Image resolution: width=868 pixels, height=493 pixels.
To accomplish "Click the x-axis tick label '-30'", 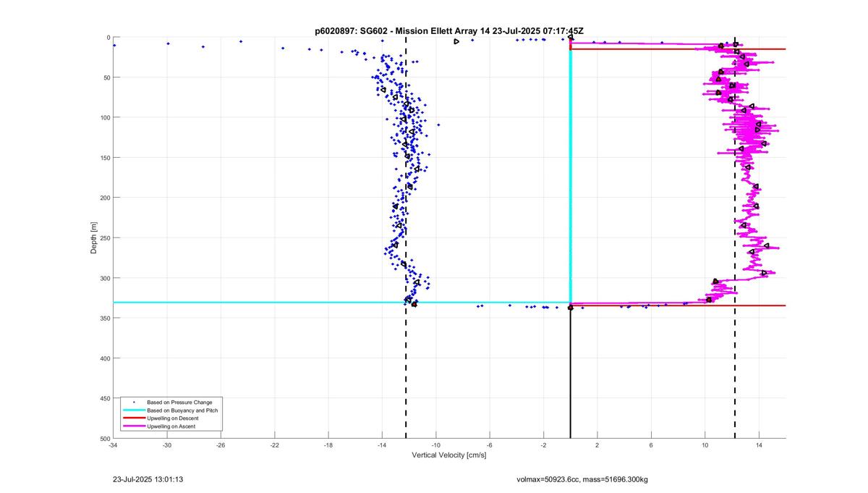I will tap(167, 445).
